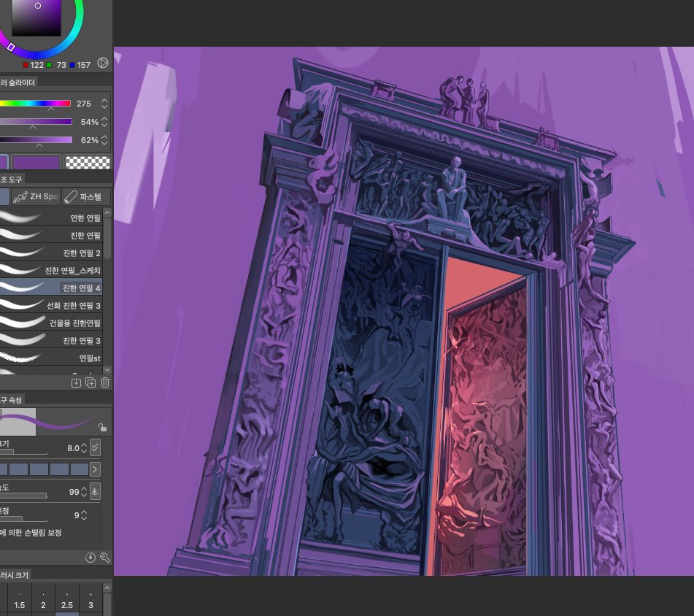This screenshot has height=616, width=694.
Task: Click the red R value 122
Action: [36, 65]
